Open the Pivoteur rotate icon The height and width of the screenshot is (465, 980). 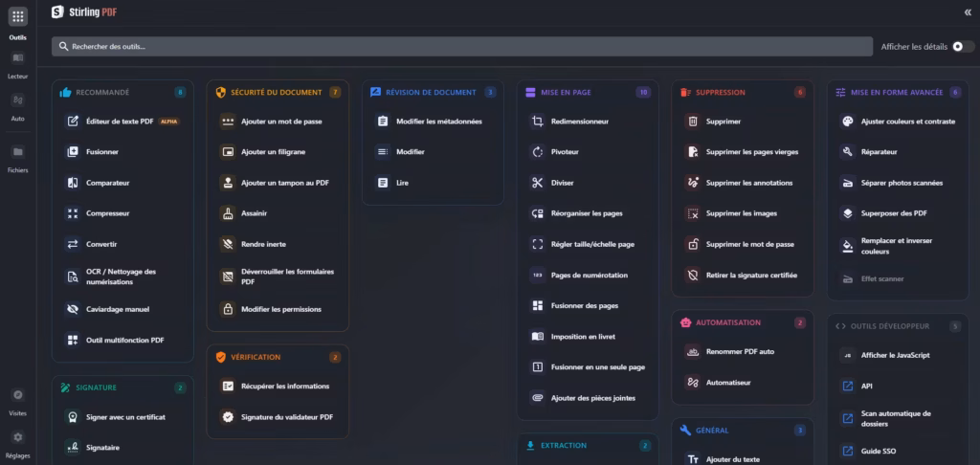(537, 152)
